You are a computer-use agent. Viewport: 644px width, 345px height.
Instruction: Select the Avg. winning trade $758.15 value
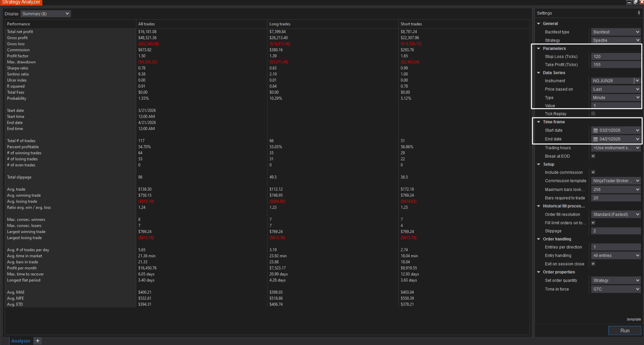[145, 195]
